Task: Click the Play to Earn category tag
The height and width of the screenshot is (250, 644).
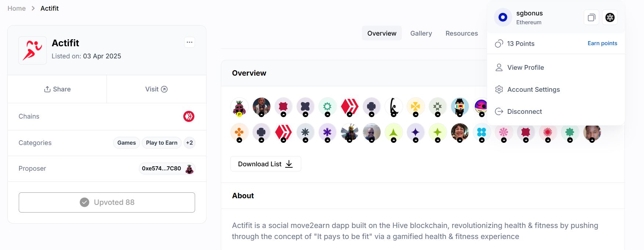Action: pos(162,143)
